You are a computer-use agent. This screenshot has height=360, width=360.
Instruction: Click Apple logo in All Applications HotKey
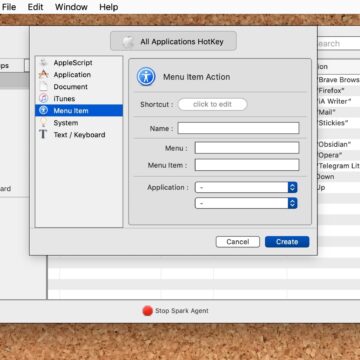(128, 41)
